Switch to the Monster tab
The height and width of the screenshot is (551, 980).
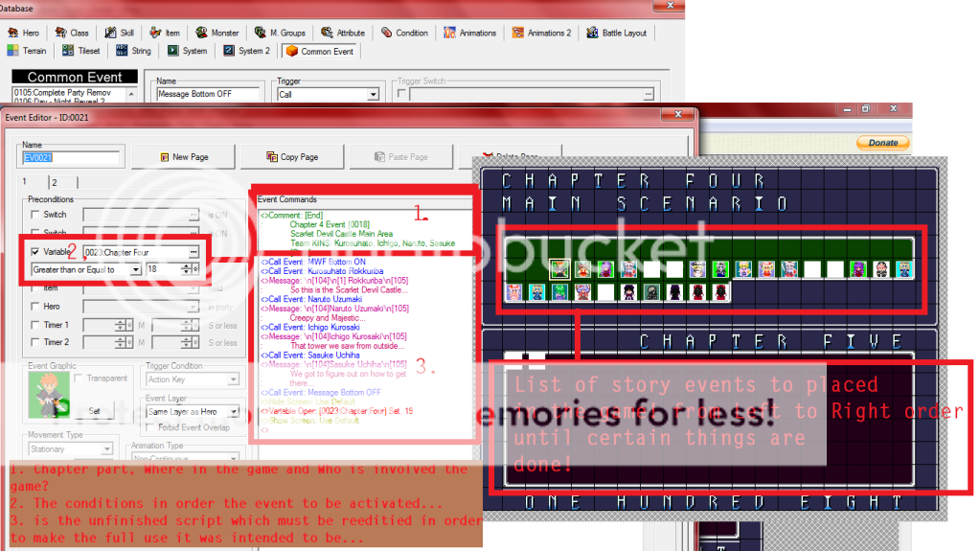click(x=219, y=33)
